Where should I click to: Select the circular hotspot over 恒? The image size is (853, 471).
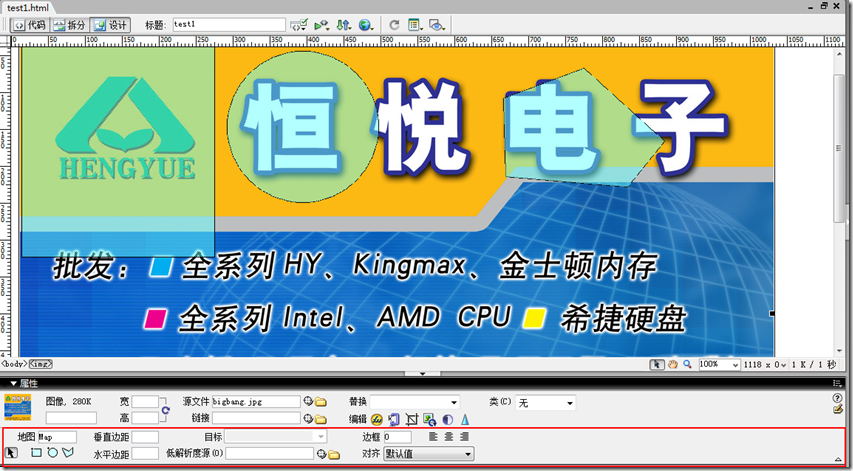[x=302, y=127]
